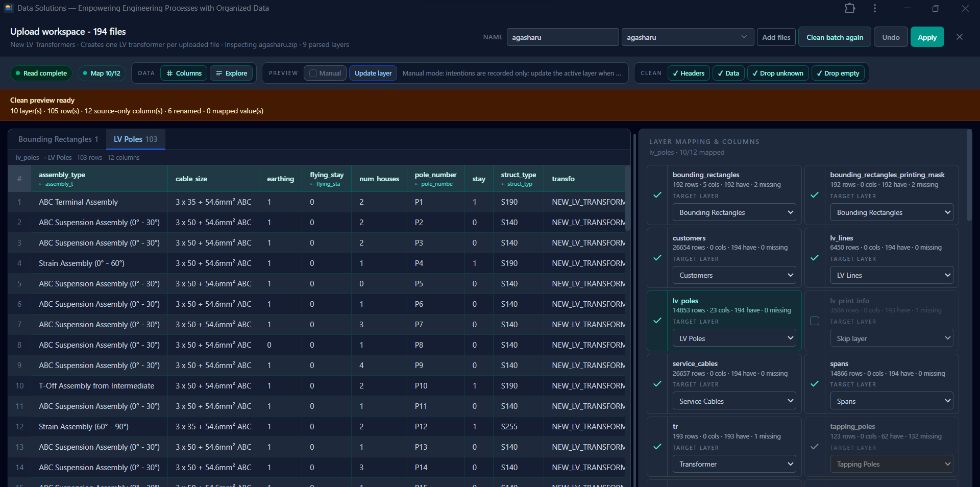
Task: Open the agasharu file dropdown
Action: point(688,37)
